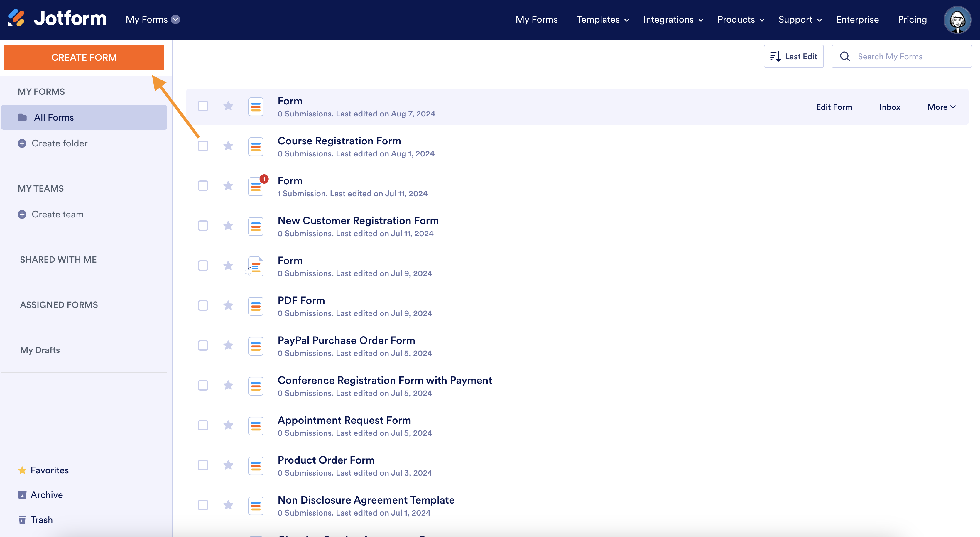Star the Course Registration Form

point(228,146)
